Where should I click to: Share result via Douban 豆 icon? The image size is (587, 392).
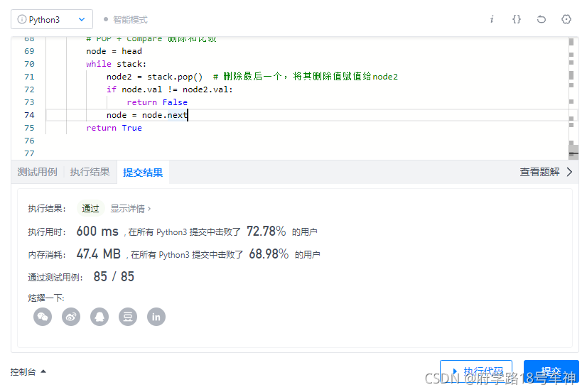tap(128, 317)
